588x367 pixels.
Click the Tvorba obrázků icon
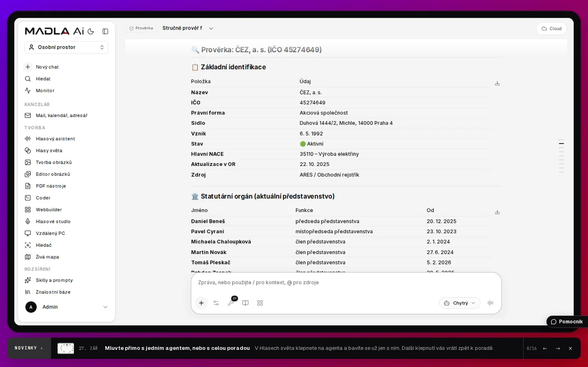point(28,162)
